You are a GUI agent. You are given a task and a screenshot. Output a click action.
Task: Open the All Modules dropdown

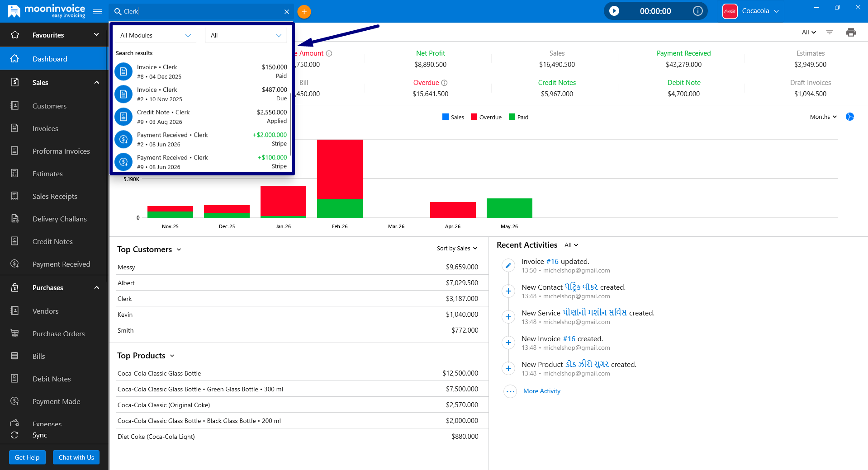pyautogui.click(x=156, y=35)
